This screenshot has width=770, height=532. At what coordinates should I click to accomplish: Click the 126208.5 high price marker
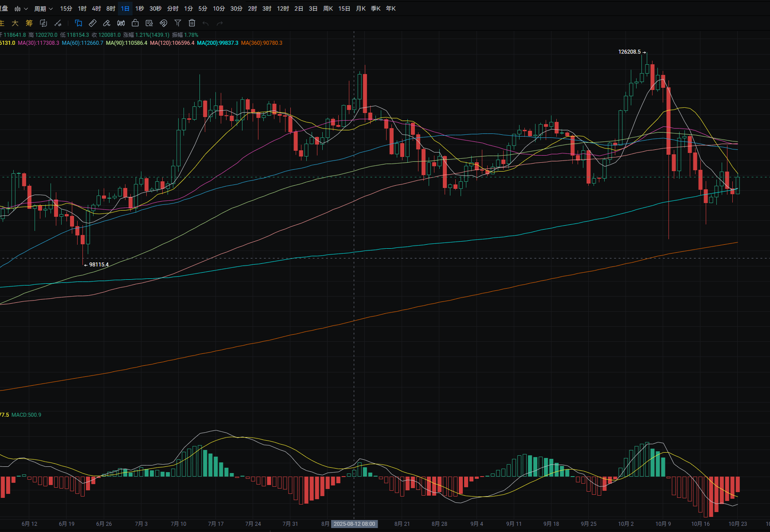click(x=629, y=52)
